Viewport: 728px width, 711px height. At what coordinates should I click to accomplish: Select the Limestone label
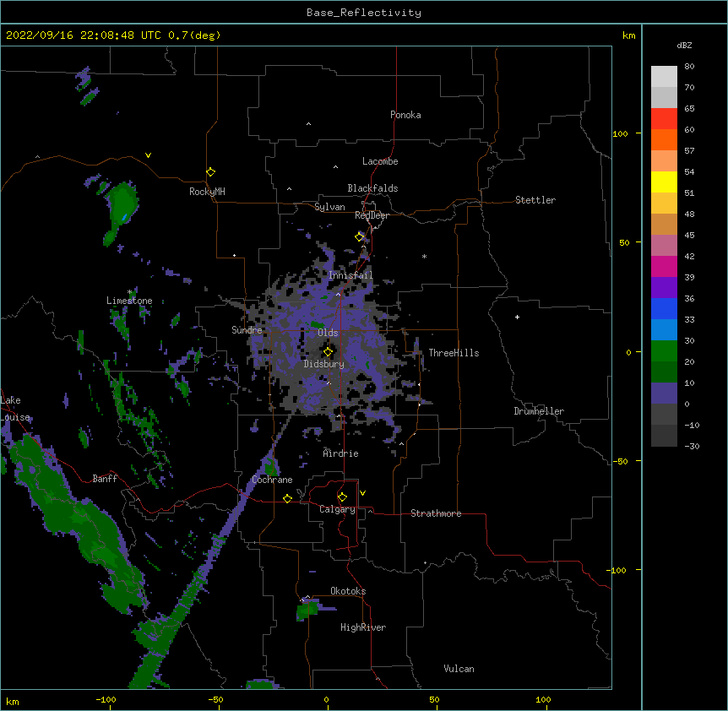click(x=129, y=301)
